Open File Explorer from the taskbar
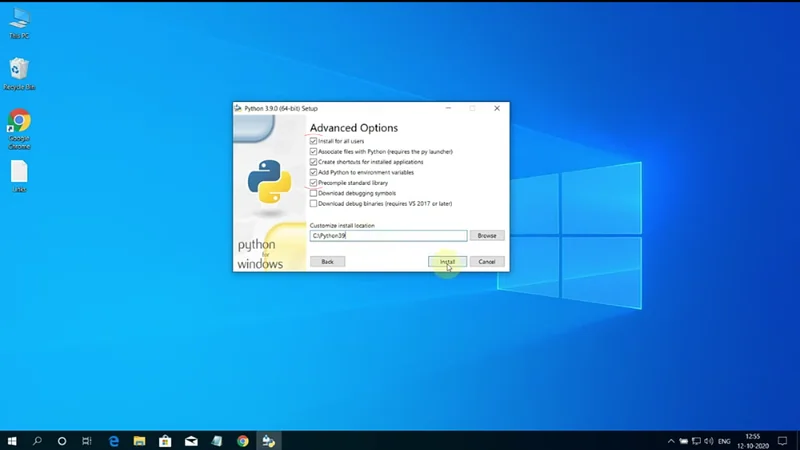 pos(140,440)
